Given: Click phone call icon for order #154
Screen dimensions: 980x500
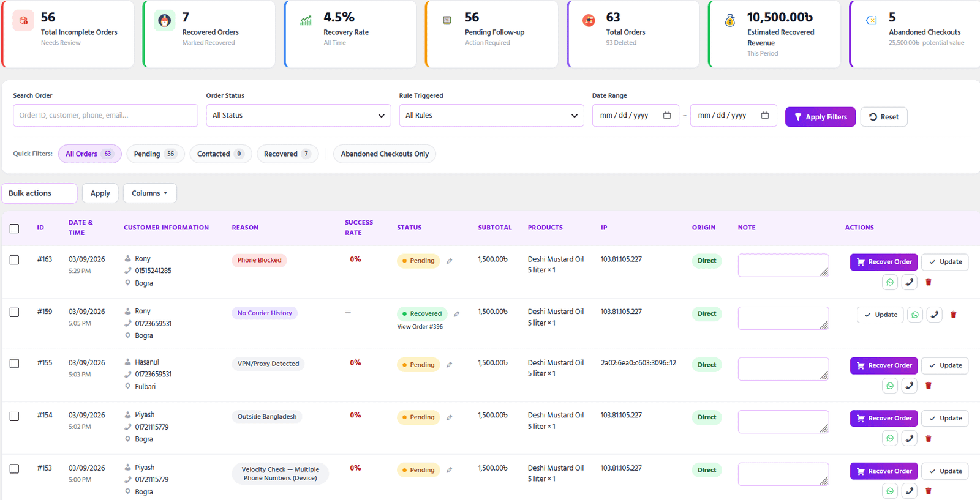Looking at the screenshot, I should pos(910,438).
